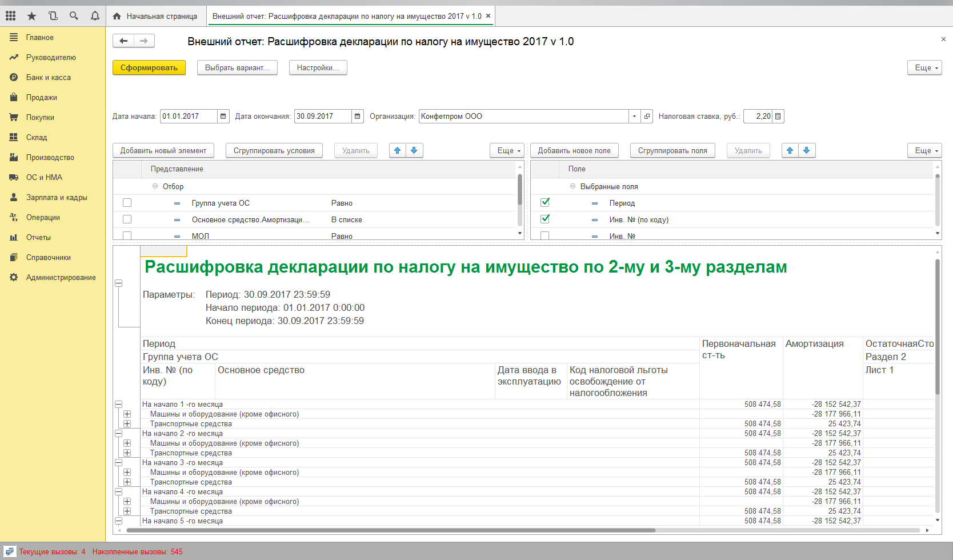Switch to Начальная страница tab
The width and height of the screenshot is (953, 560).
(155, 16)
